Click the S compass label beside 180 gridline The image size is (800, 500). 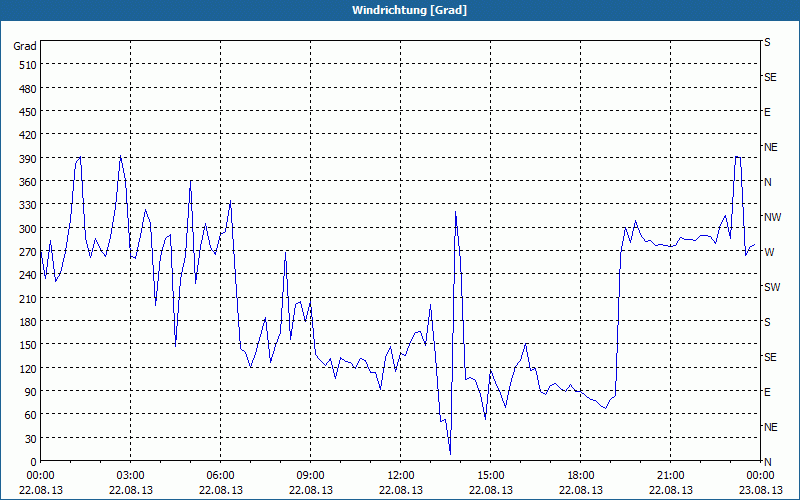tap(767, 322)
